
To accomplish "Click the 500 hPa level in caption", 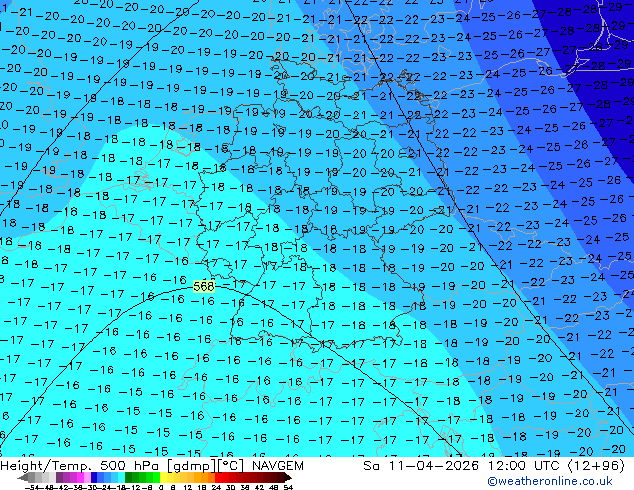I will coord(113,466).
